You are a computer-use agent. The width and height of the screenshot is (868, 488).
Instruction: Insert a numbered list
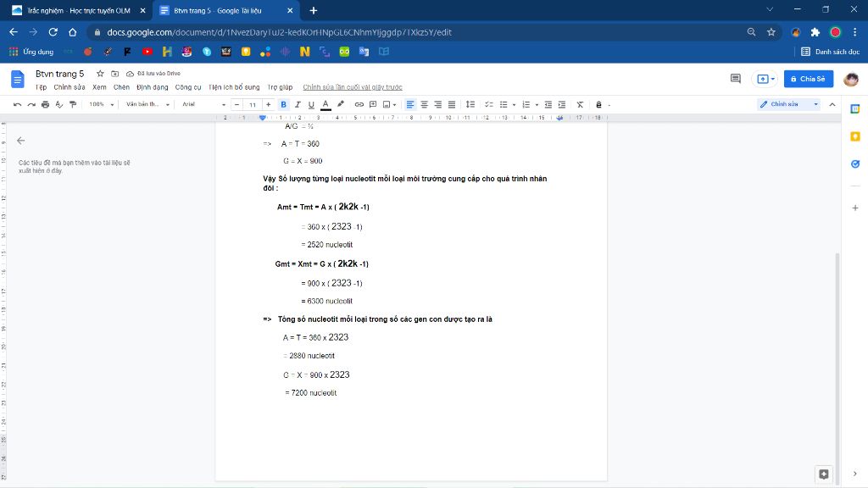click(x=526, y=104)
